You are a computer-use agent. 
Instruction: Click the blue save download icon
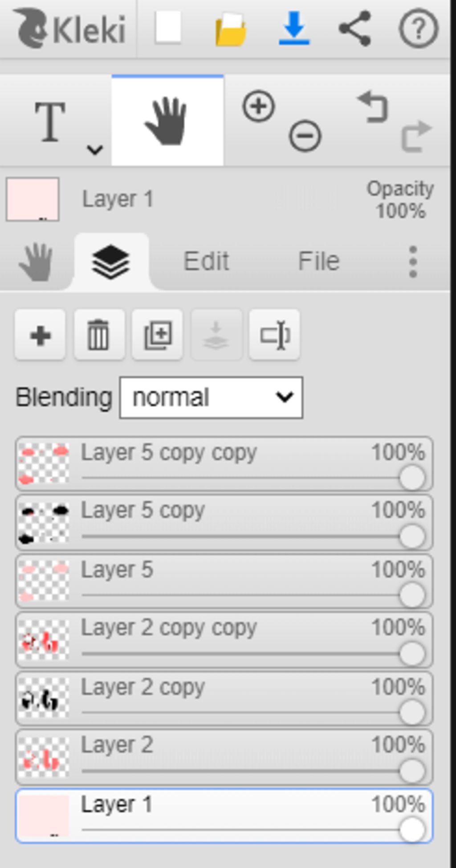pyautogui.click(x=294, y=29)
